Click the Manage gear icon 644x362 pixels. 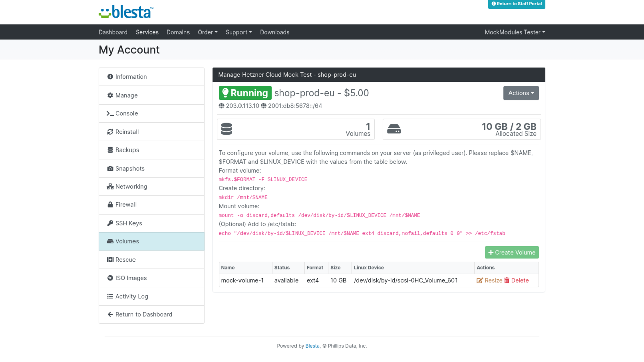110,95
